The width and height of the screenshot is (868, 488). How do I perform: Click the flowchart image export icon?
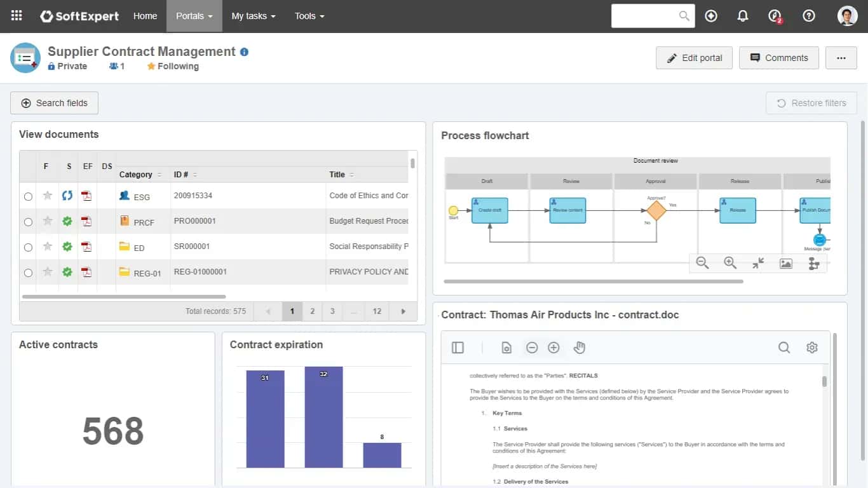[x=786, y=263]
